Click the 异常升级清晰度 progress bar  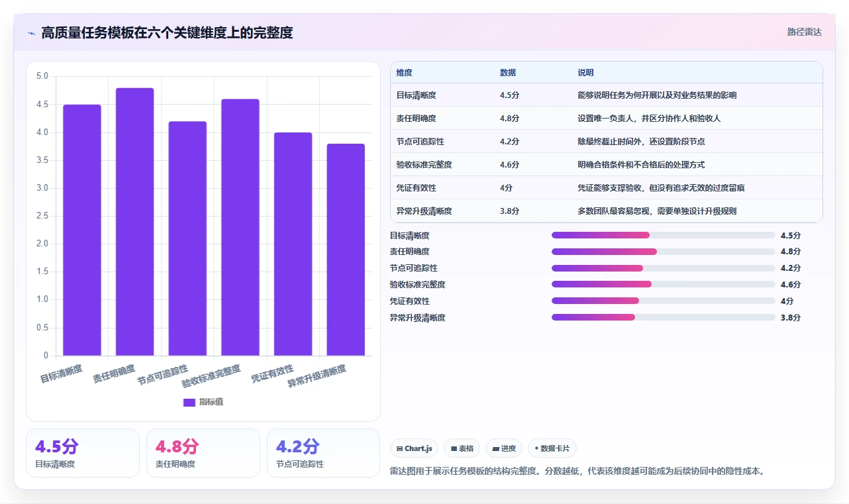click(x=664, y=317)
